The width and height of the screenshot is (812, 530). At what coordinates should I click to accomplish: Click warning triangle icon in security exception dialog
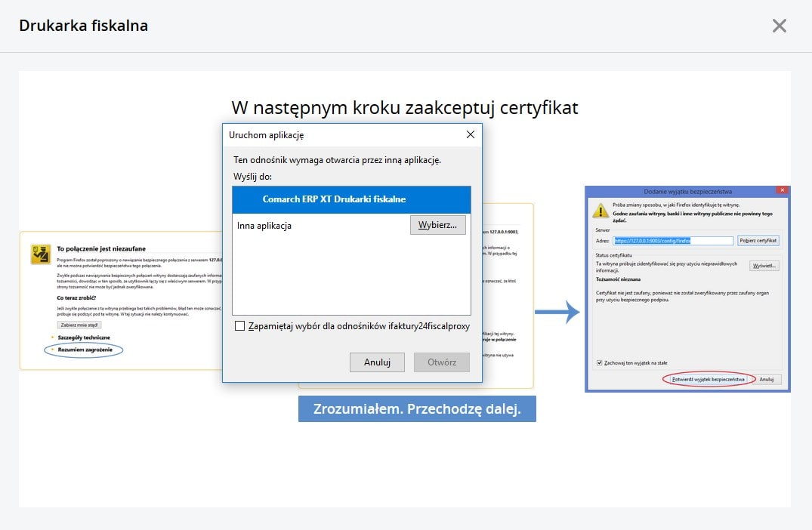coord(601,211)
